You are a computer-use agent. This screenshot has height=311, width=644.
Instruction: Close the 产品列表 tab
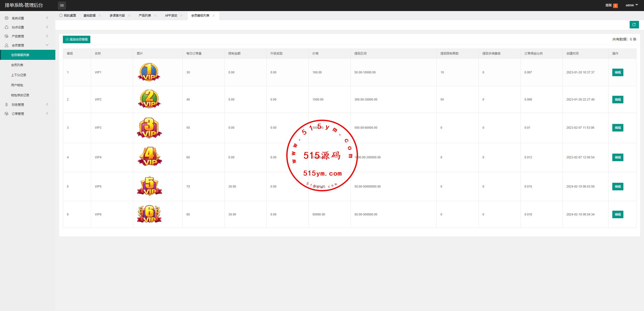[x=155, y=16]
